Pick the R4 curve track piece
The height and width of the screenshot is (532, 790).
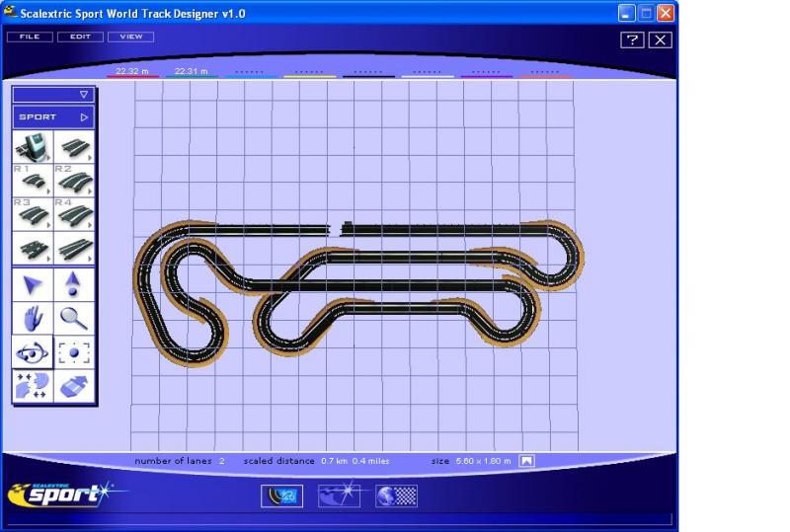(74, 213)
